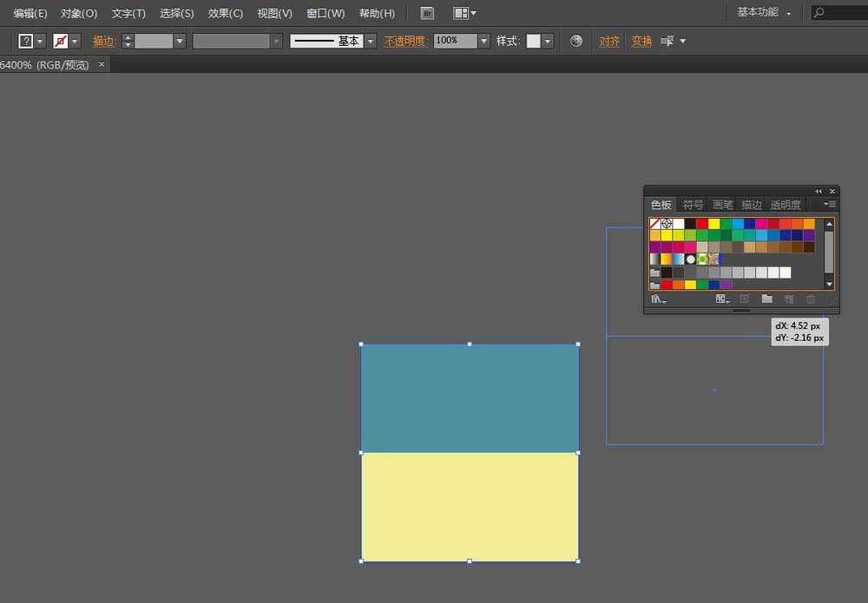Click the Recolor Artwork icon

576,41
